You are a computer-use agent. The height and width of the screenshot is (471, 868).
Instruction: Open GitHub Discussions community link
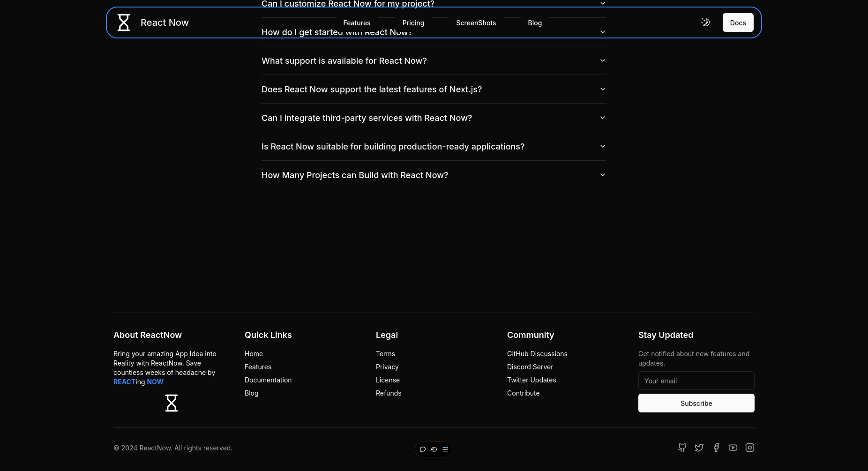pos(537,354)
